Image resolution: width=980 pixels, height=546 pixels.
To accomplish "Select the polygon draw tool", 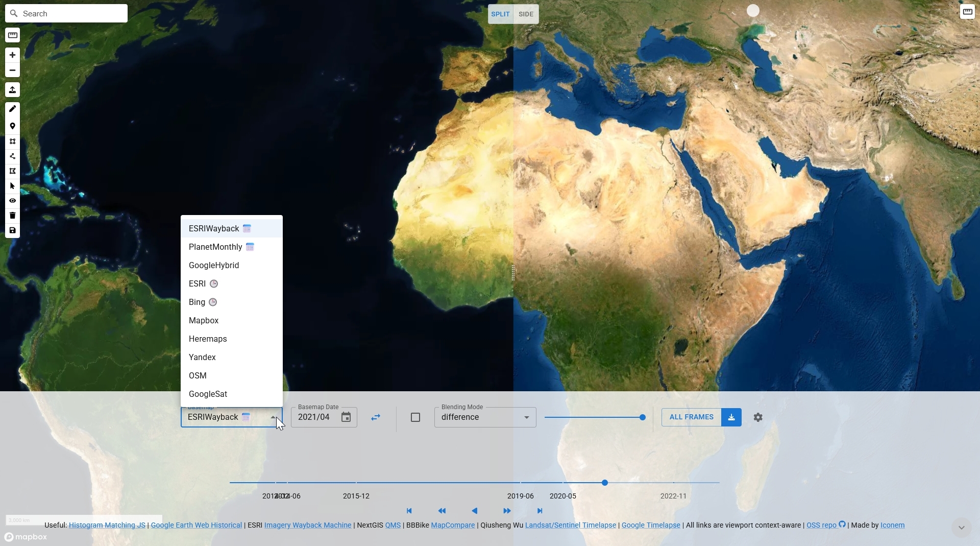I will 12,171.
